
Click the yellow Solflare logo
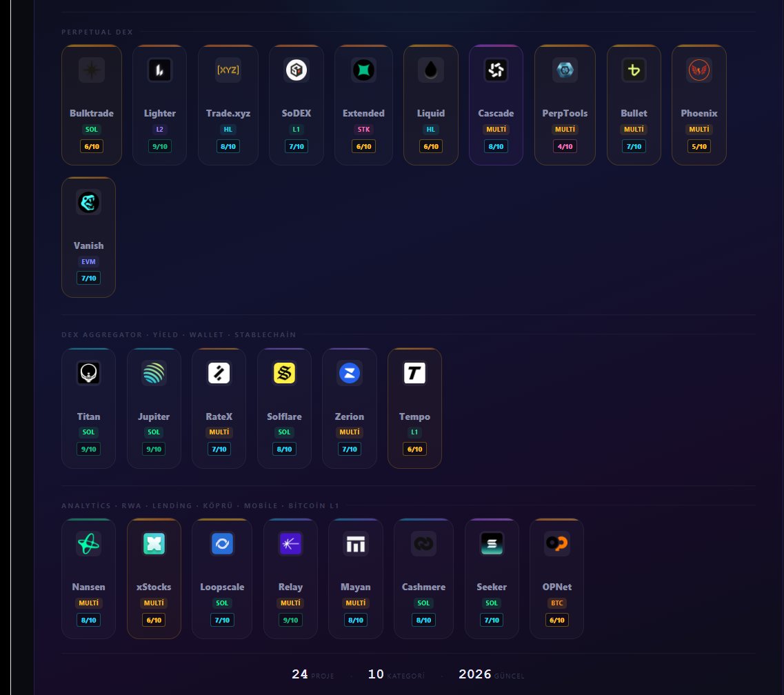tap(284, 373)
